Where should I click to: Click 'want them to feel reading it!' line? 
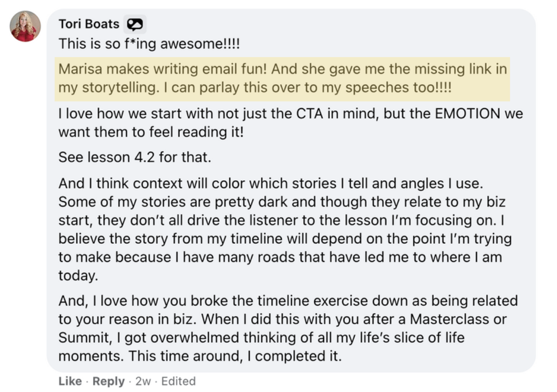point(151,132)
